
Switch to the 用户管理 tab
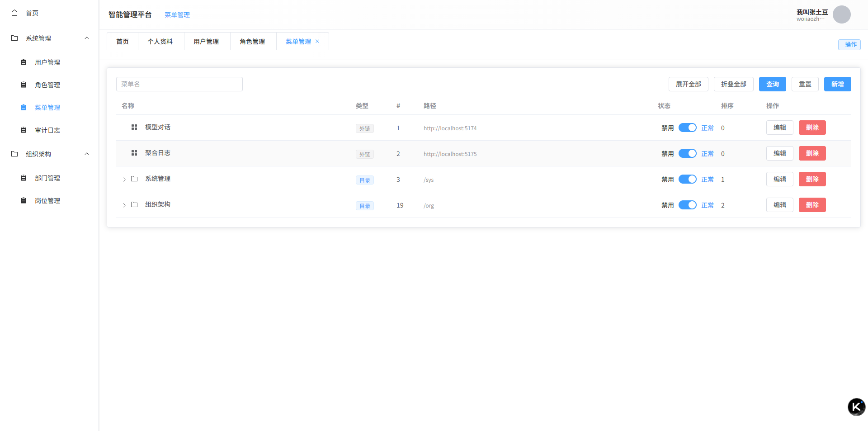(x=206, y=41)
